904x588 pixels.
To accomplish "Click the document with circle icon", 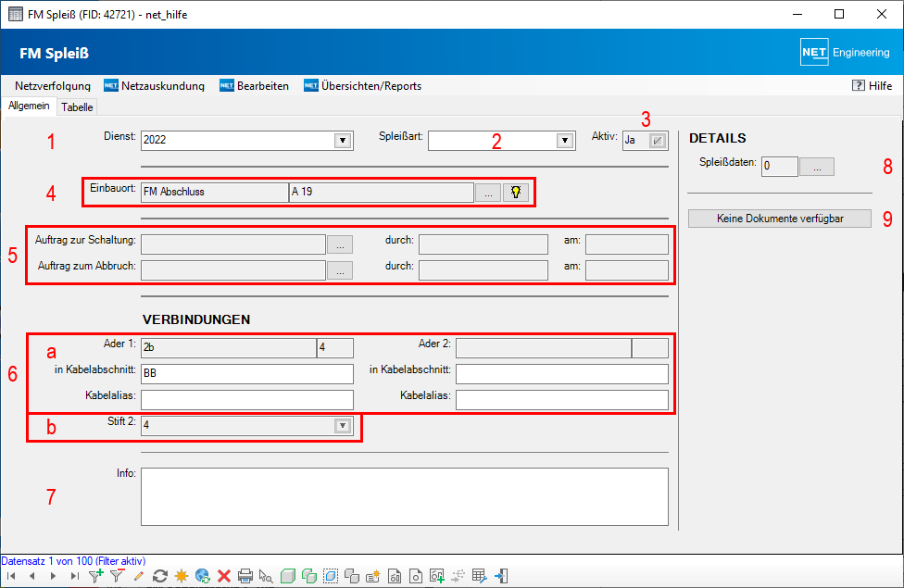I will 416,575.
